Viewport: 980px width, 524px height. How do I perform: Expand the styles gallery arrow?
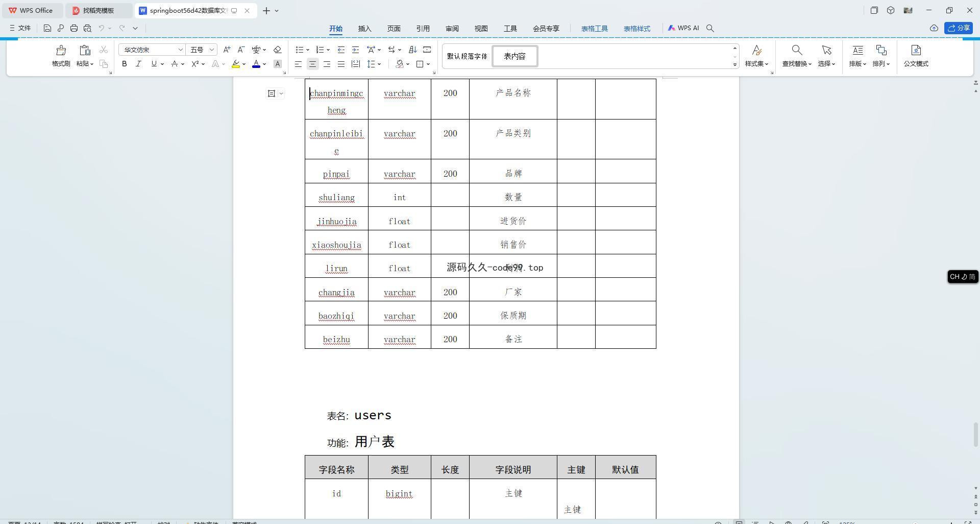click(x=735, y=64)
